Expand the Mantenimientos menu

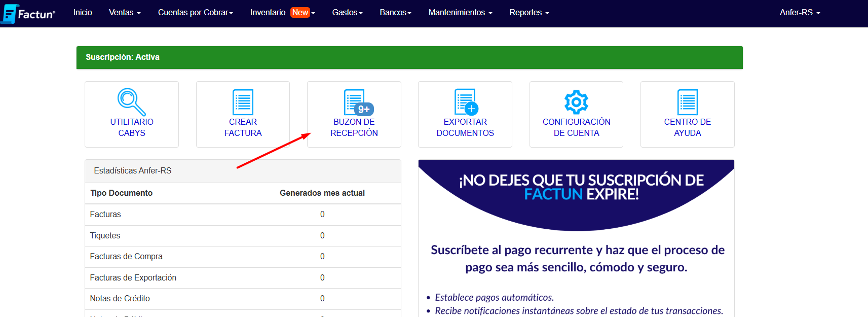(460, 12)
